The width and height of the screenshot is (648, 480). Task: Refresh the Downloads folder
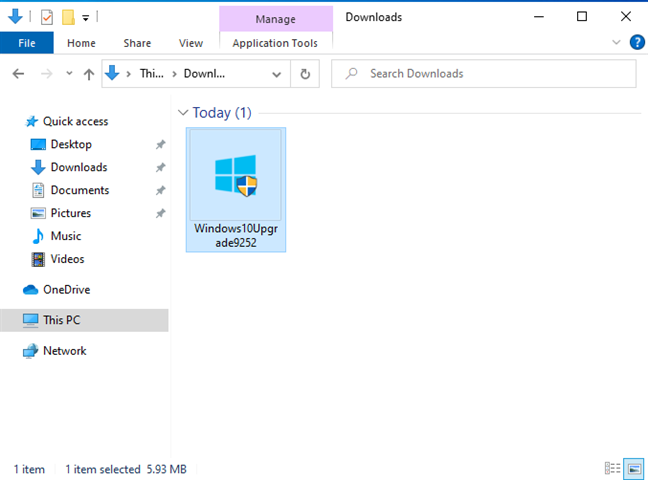305,74
